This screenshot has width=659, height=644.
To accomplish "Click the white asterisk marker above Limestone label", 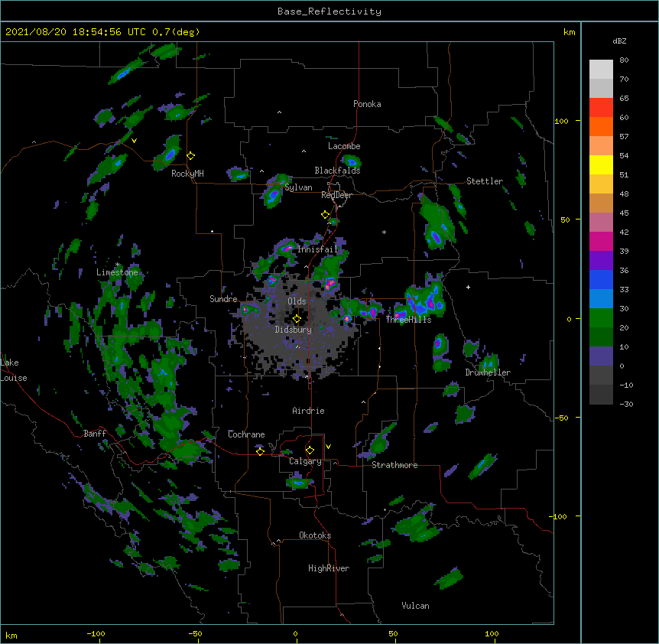I will tap(117, 265).
